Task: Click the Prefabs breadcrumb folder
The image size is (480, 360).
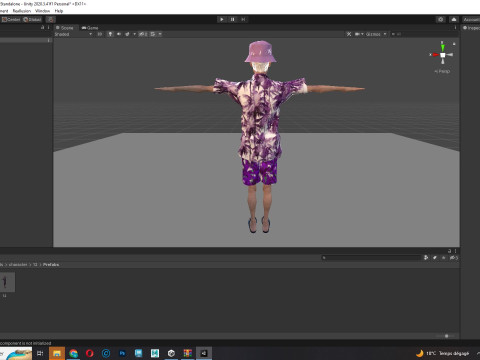Action: tap(51, 264)
